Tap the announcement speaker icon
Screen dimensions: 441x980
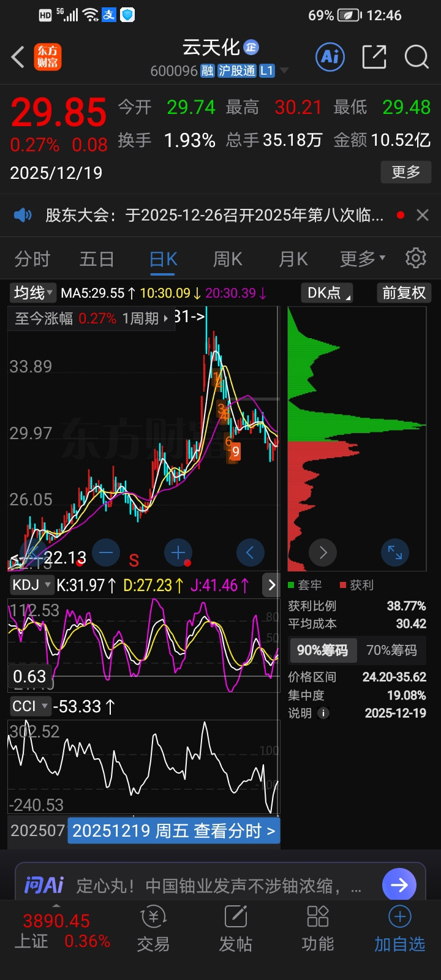click(23, 215)
